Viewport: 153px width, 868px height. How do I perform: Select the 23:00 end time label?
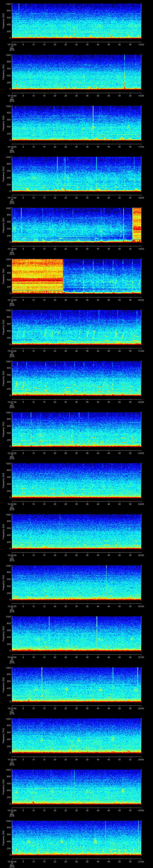coord(141,453)
